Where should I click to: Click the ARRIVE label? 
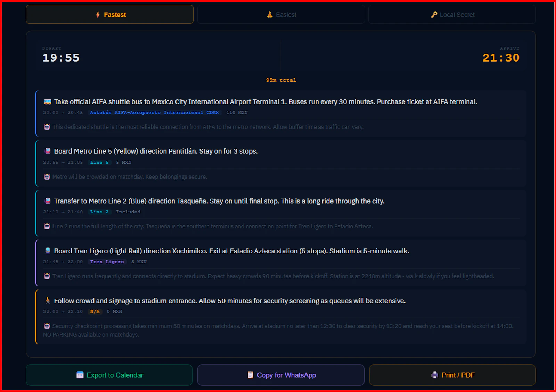(510, 48)
